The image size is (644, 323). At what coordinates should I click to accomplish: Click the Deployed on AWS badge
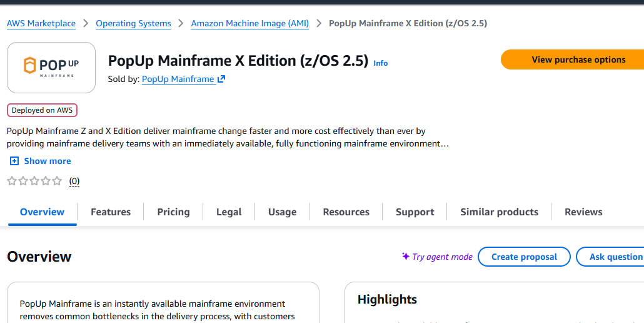coord(42,110)
